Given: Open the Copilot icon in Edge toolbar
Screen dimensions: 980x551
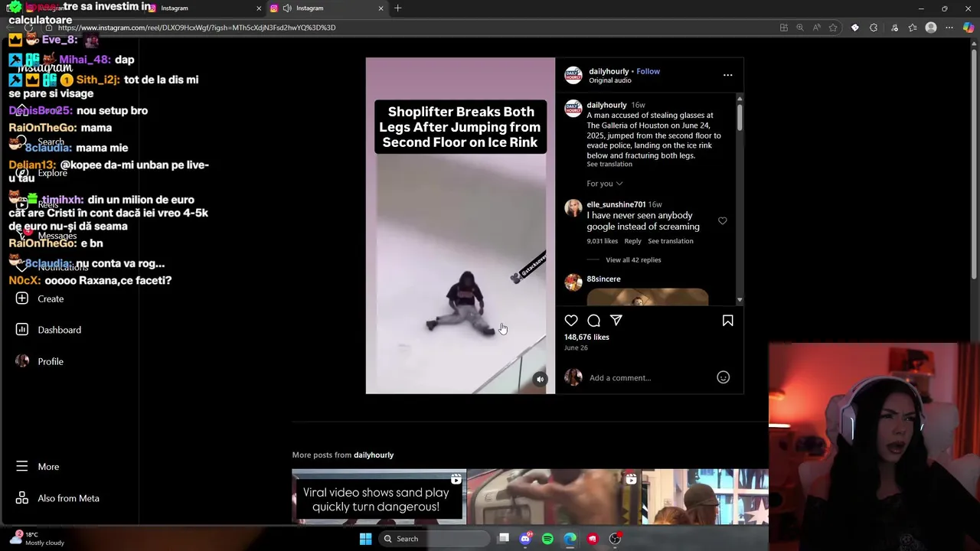Looking at the screenshot, I should point(969,28).
